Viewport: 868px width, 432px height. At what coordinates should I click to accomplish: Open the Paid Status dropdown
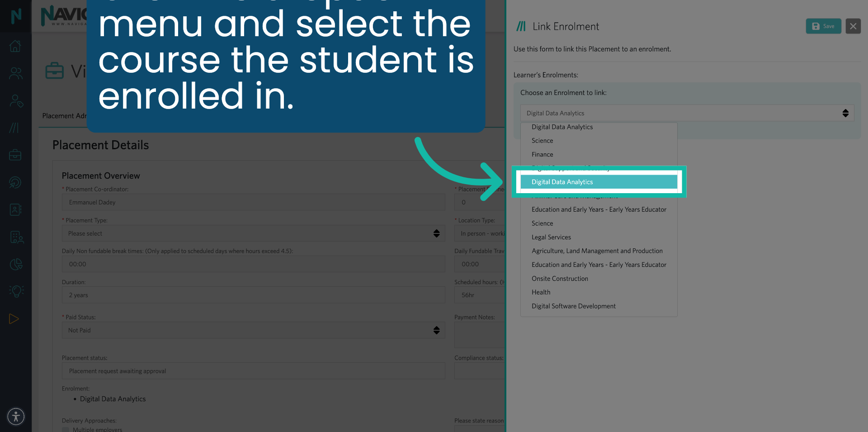click(x=253, y=330)
